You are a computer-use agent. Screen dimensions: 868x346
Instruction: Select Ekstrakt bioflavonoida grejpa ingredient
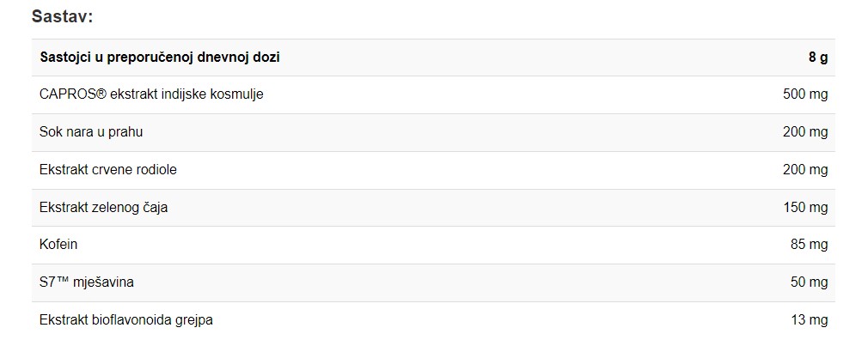click(x=125, y=320)
